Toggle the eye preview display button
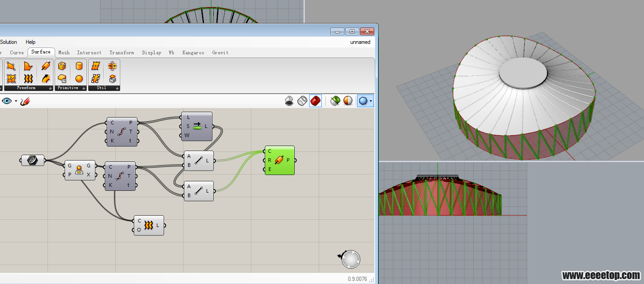 (x=6, y=101)
